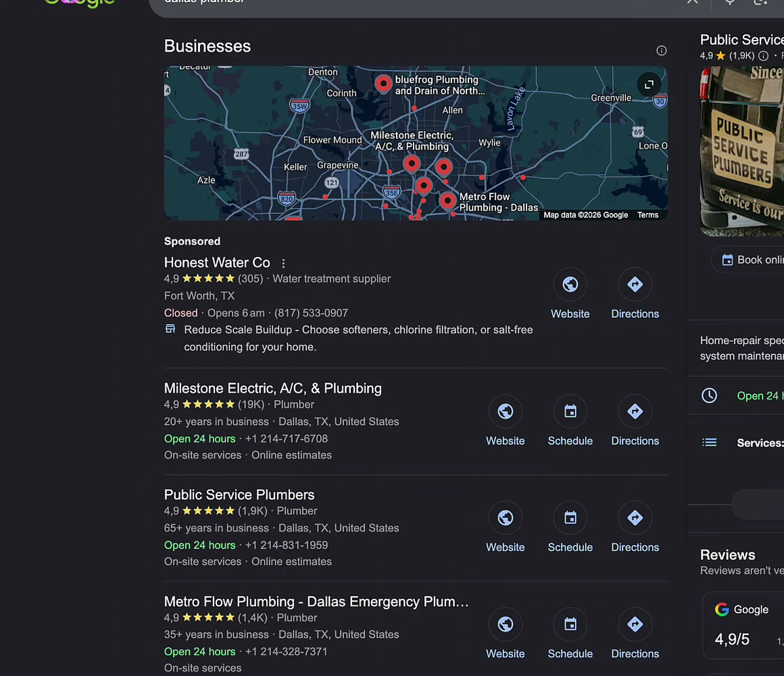Click Google 4,9/5 review score card
Viewport: 784px width, 676px height.
click(x=743, y=625)
